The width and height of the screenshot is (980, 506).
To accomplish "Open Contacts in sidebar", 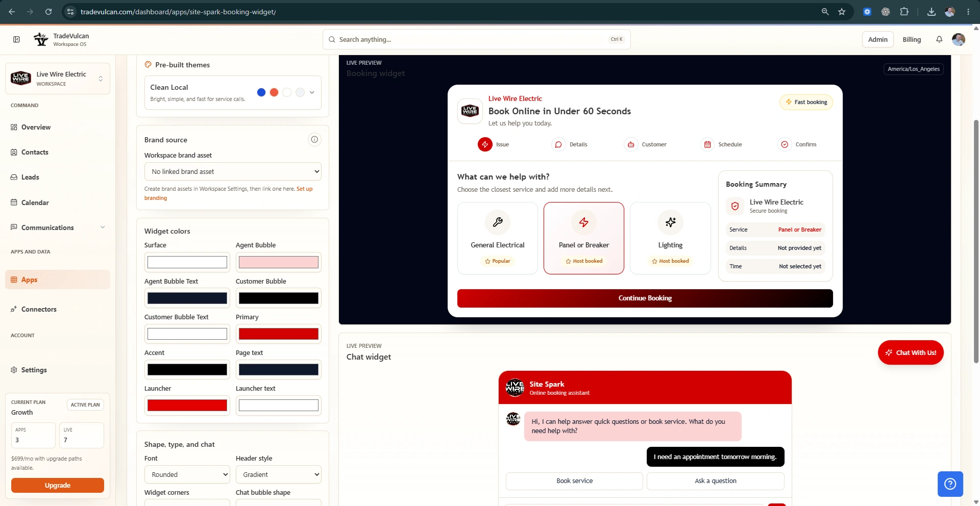I will click(58, 152).
